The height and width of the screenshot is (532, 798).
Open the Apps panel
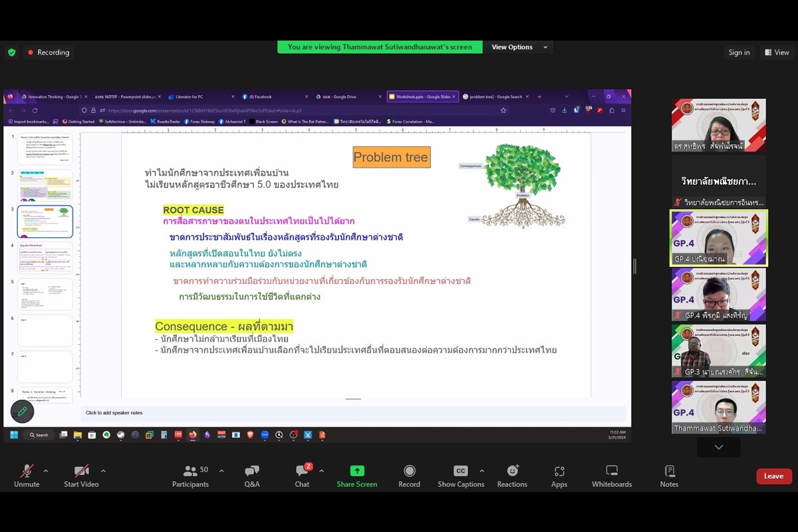559,475
